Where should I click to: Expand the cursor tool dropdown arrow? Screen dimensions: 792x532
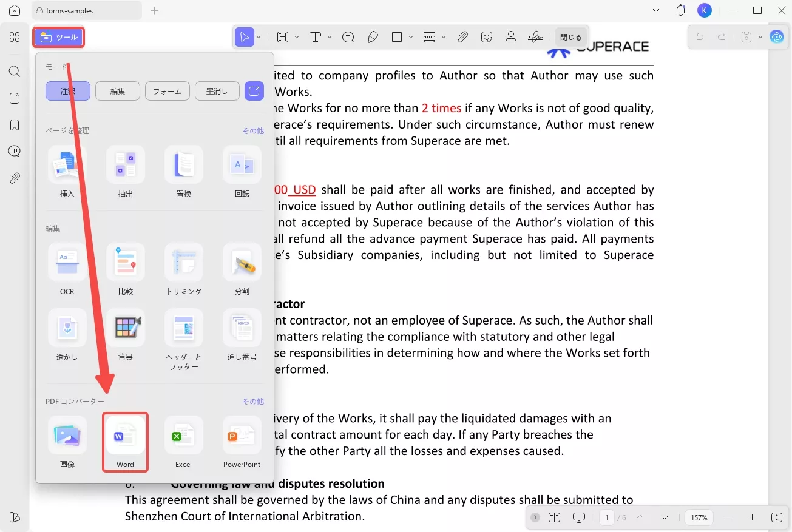[x=259, y=38]
